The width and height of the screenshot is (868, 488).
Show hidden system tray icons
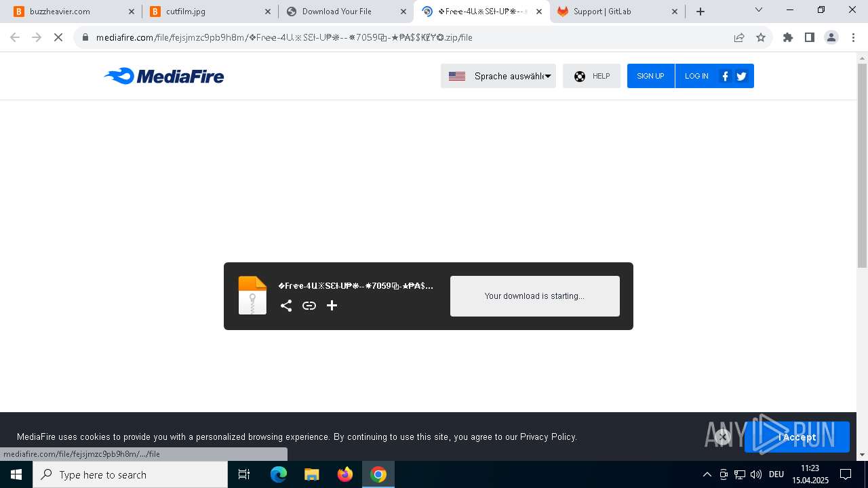point(707,474)
